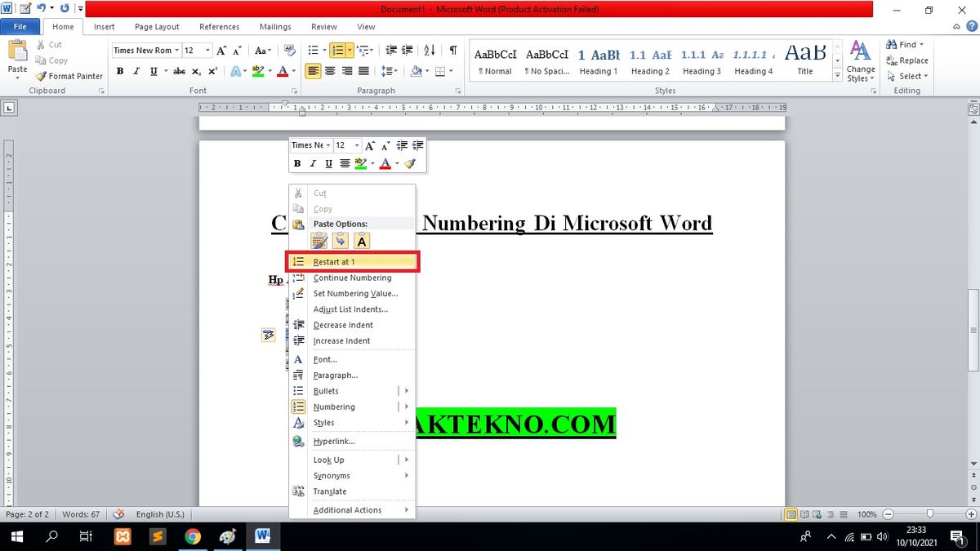This screenshot has width=980, height=551.
Task: Choose Adjust List Indents from context menu
Action: tap(353, 309)
